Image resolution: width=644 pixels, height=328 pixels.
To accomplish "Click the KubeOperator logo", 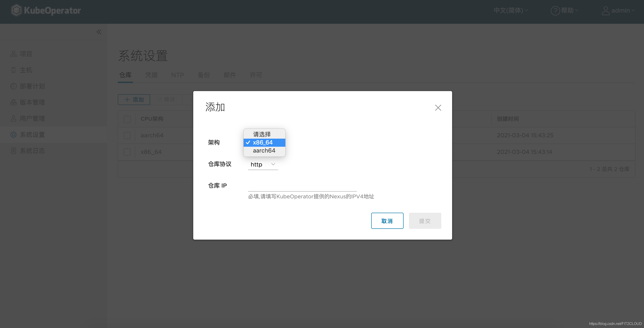I will coord(46,10).
